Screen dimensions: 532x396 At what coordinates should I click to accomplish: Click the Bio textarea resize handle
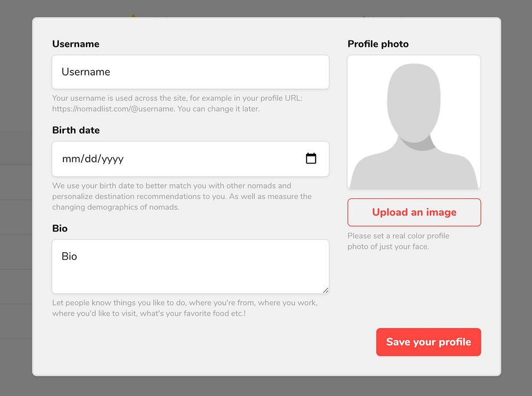(x=326, y=290)
